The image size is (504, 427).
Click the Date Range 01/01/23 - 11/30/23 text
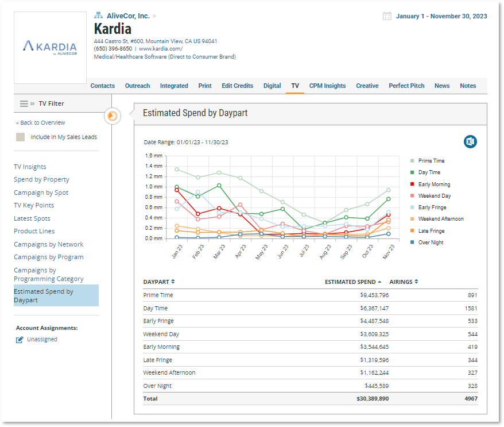pyautogui.click(x=186, y=142)
